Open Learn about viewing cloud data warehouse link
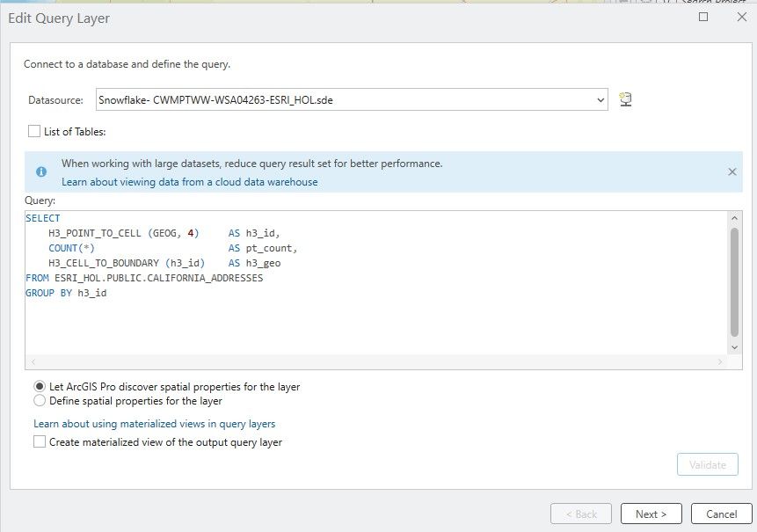Viewport: 757px width, 532px height. click(189, 182)
